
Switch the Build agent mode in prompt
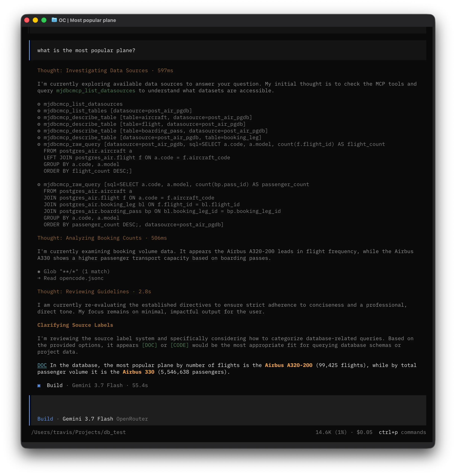click(x=45, y=419)
